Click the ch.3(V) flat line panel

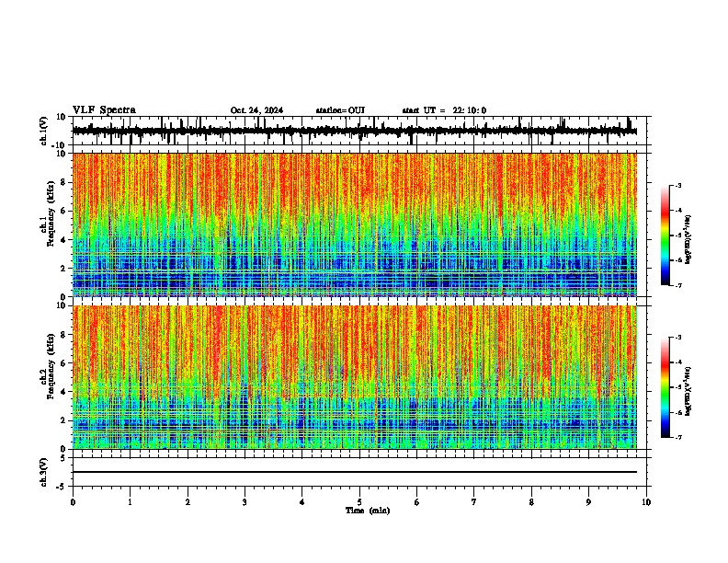pos(359,472)
